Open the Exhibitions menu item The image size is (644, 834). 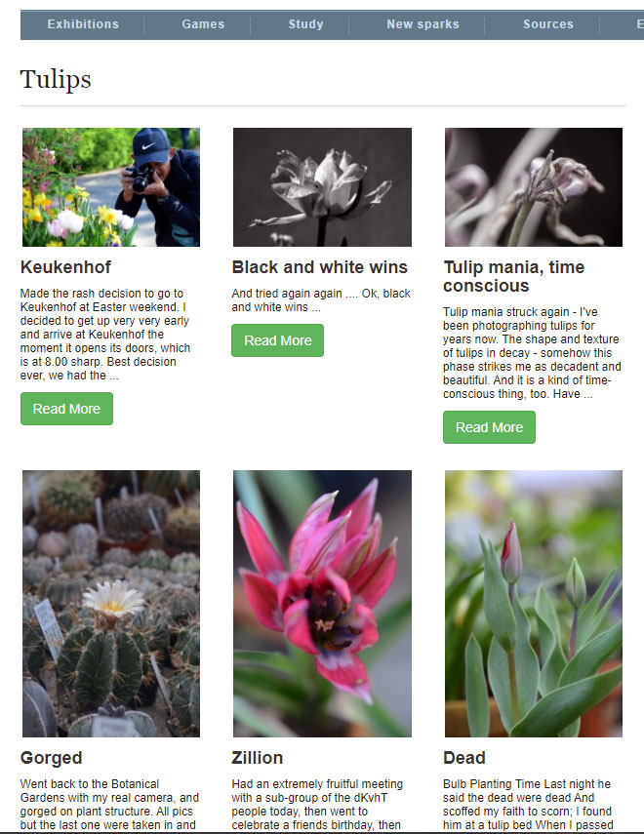pos(83,24)
